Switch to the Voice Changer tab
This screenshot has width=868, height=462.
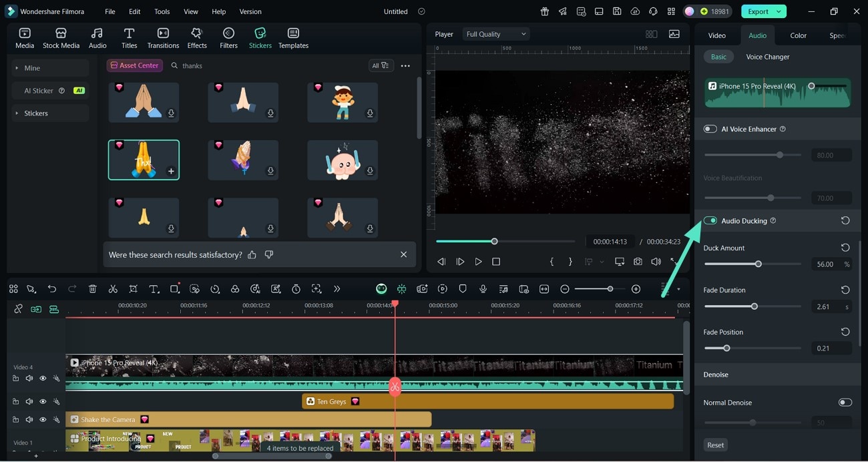(x=768, y=57)
